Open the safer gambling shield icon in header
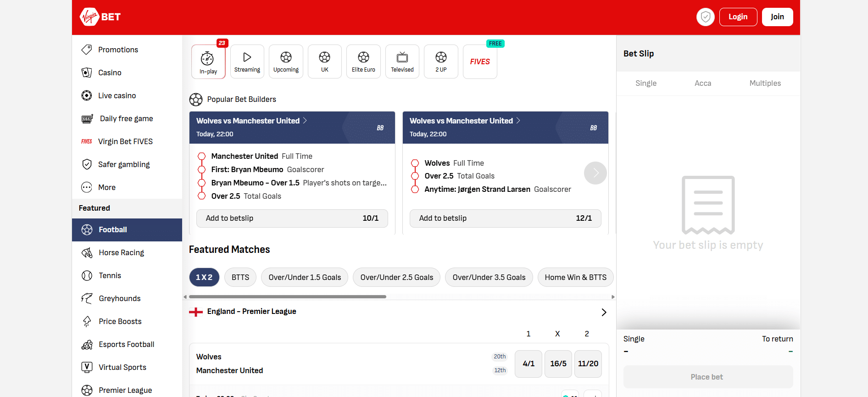The height and width of the screenshot is (397, 868). (x=706, y=17)
